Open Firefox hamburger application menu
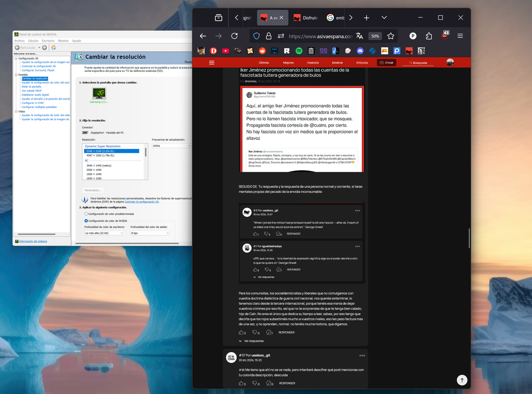 460,36
